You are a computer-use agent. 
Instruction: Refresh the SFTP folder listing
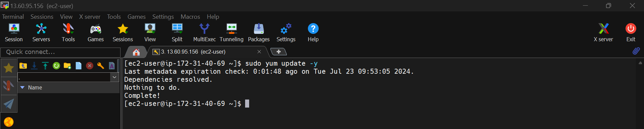(x=56, y=66)
